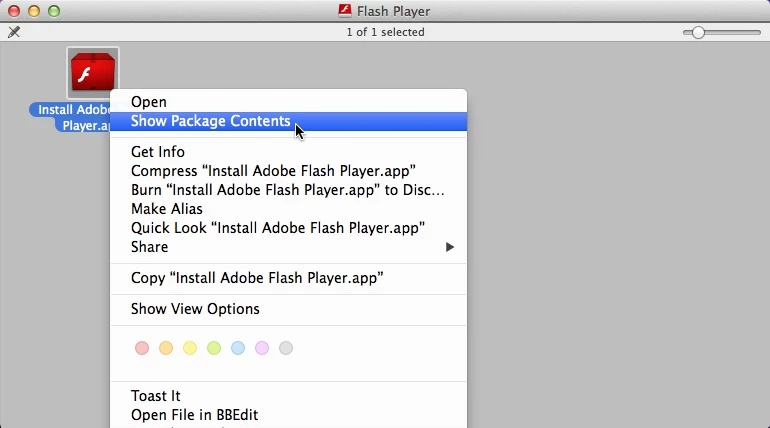Choose Get Info in context menu
Image resolution: width=770 pixels, height=428 pixels.
288,152
